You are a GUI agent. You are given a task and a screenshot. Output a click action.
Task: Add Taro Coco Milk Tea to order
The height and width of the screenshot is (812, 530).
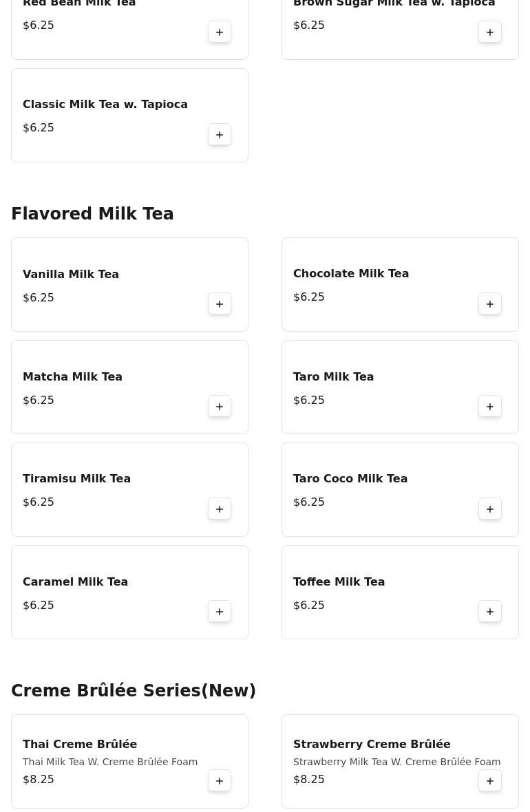(490, 509)
